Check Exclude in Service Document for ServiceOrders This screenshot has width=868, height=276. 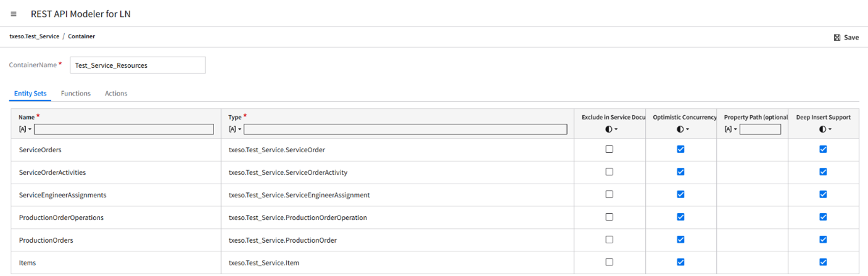[x=609, y=150]
